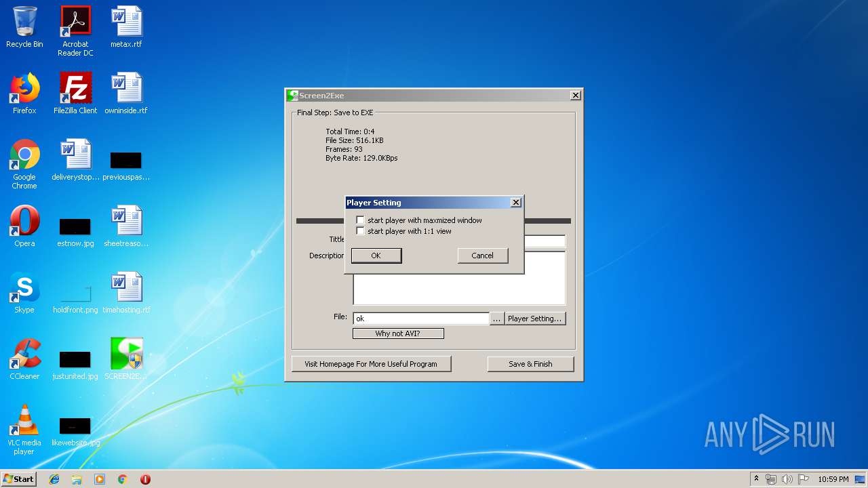
Task: Open the Firefox desktop shortcut
Action: [x=24, y=94]
